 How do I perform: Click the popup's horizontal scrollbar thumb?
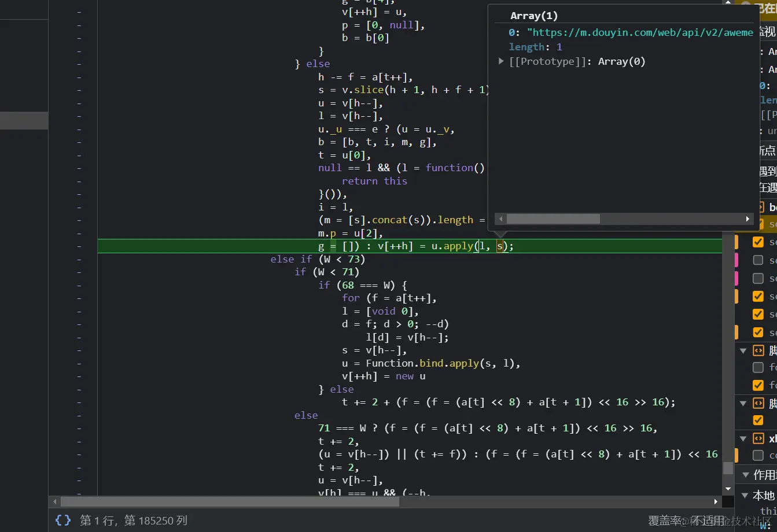(x=553, y=219)
